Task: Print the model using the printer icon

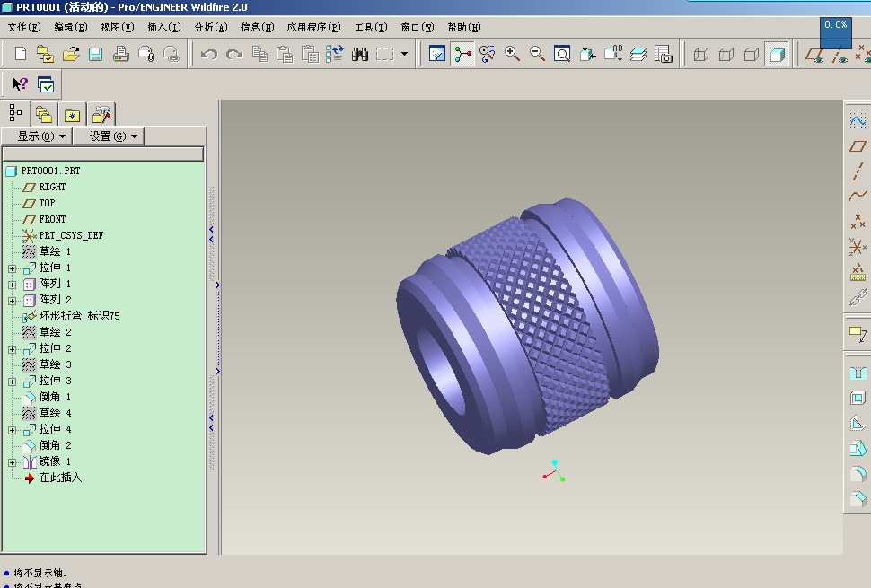Action: pyautogui.click(x=120, y=54)
